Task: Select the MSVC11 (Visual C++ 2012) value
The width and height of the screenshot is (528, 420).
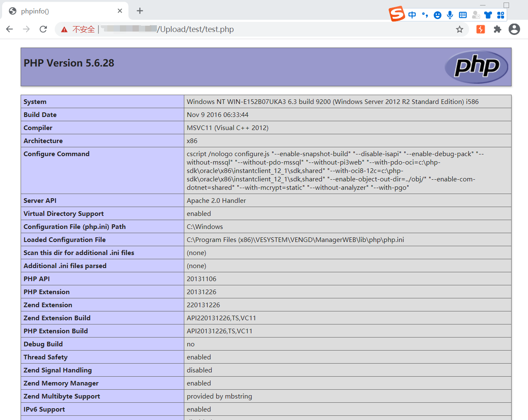Action: [x=228, y=128]
